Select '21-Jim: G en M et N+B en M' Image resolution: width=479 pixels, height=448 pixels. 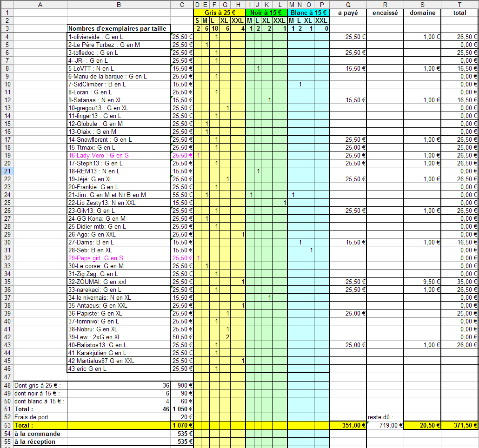pyautogui.click(x=119, y=195)
